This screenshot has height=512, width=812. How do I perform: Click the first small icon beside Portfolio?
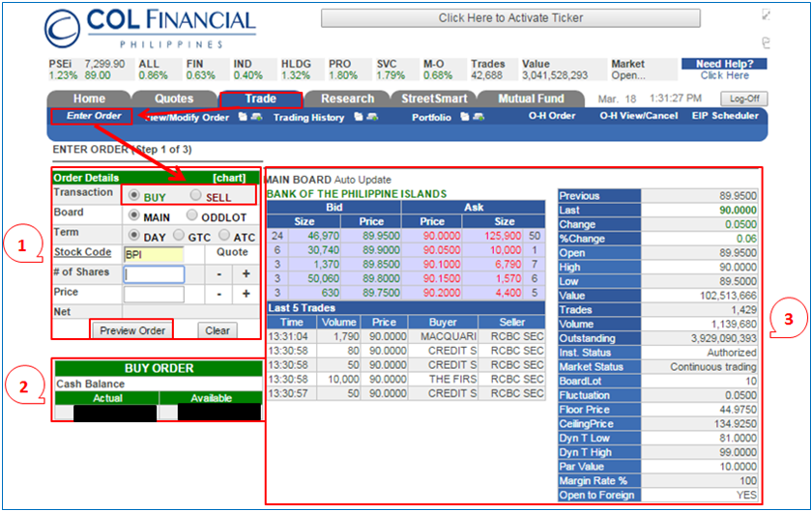(465, 117)
